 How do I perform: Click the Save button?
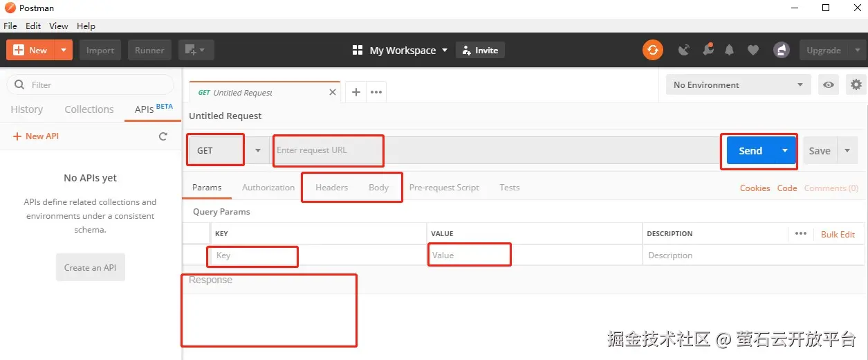[x=820, y=150]
